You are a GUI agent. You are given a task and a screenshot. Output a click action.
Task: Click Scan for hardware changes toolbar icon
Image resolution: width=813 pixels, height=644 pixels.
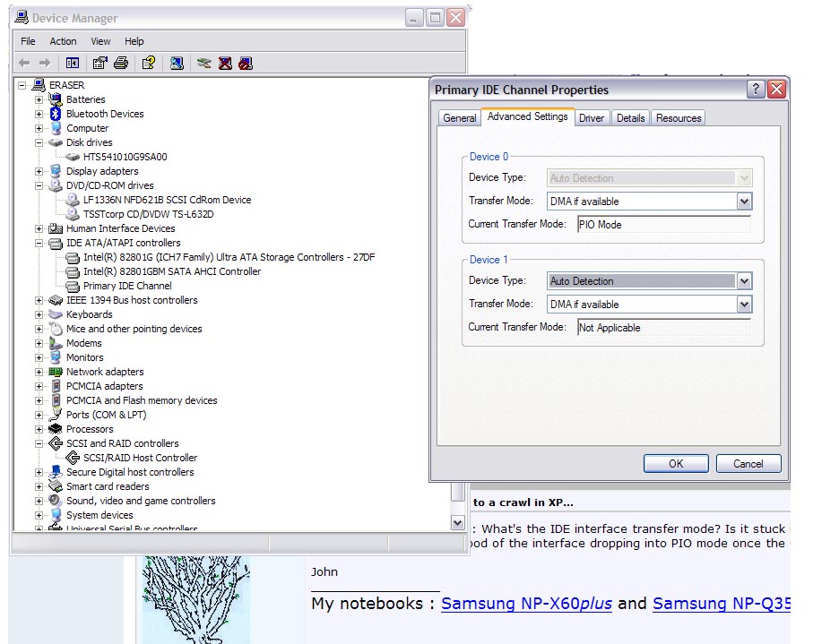click(177, 64)
